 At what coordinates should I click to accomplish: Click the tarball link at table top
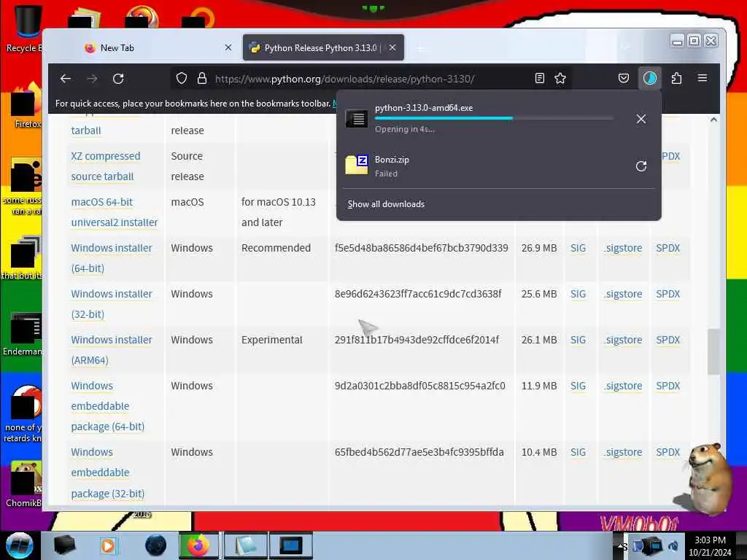click(86, 130)
